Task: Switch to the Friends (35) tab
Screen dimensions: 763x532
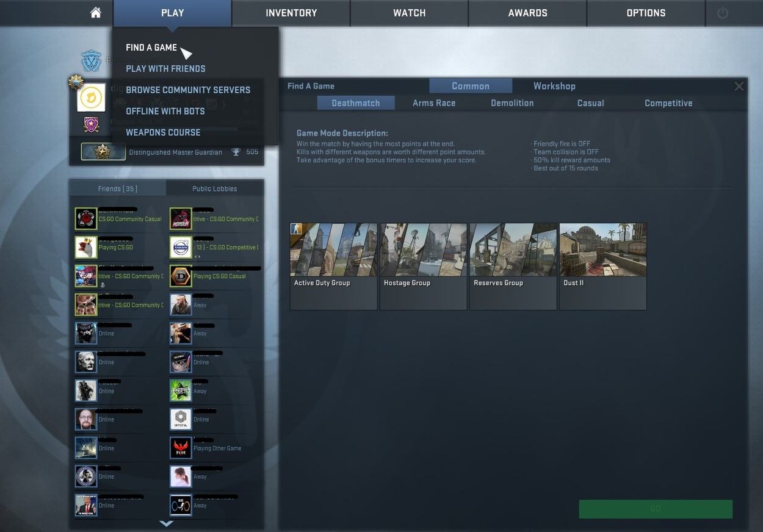Action: [x=117, y=189]
